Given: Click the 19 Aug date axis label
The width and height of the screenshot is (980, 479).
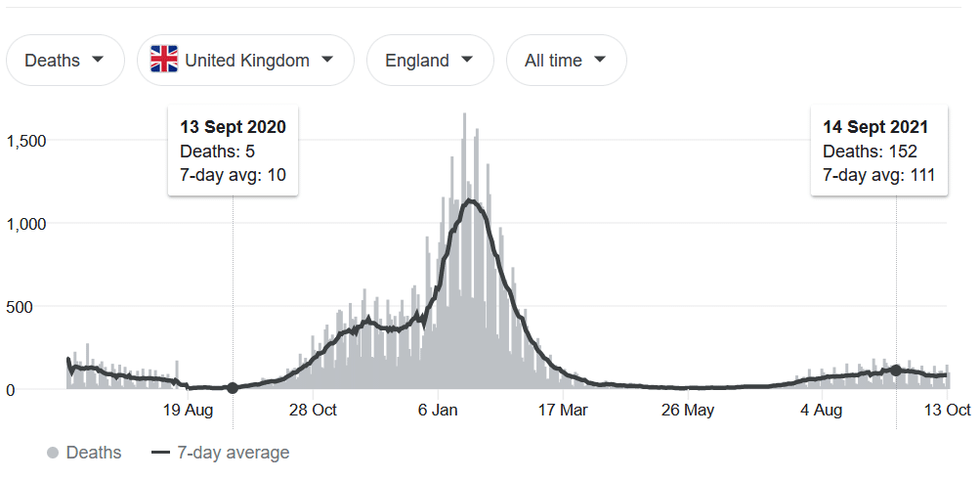Looking at the screenshot, I should point(187,411).
